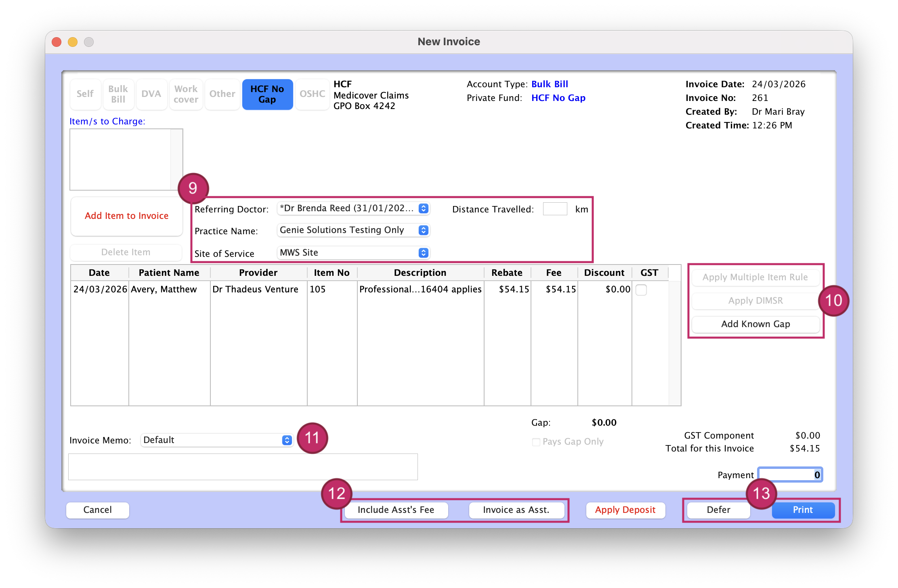
Task: Select the item number 105 cell
Action: pos(332,290)
